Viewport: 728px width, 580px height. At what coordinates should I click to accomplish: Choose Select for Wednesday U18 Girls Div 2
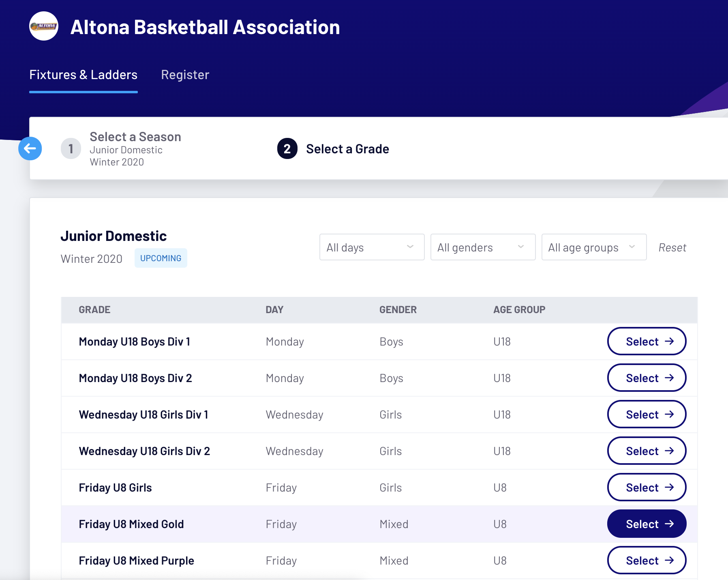point(646,451)
